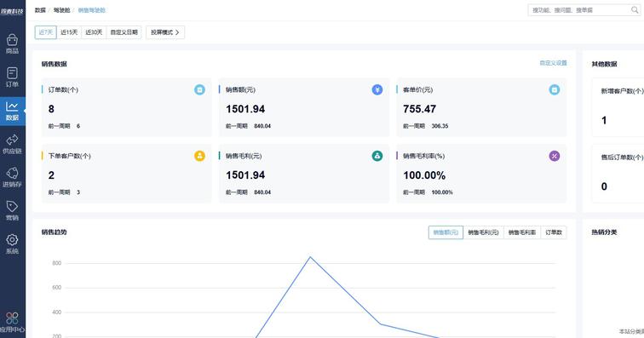
Task: Open the 自定义日期 date picker
Action: [x=124, y=32]
